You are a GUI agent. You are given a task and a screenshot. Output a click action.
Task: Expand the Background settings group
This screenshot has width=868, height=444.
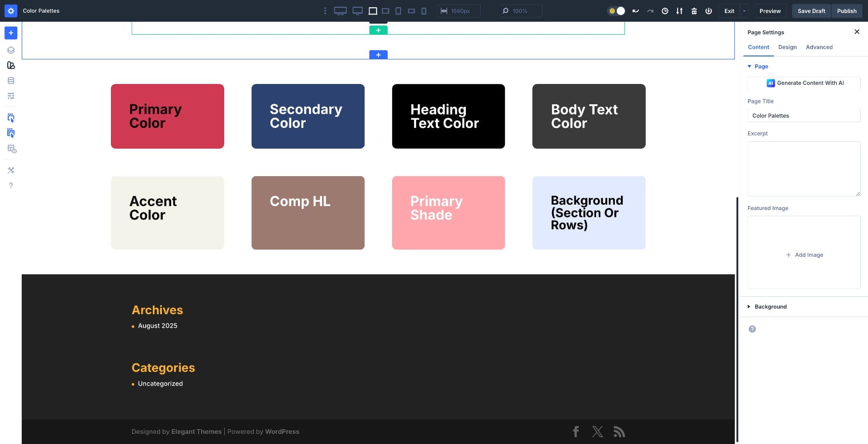pyautogui.click(x=770, y=307)
